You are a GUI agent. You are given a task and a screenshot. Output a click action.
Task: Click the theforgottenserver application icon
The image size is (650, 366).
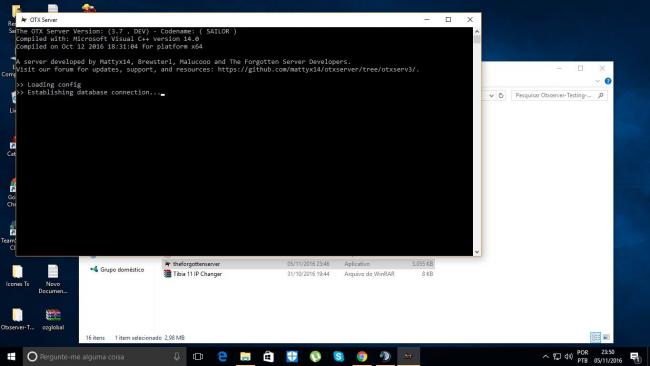point(167,264)
